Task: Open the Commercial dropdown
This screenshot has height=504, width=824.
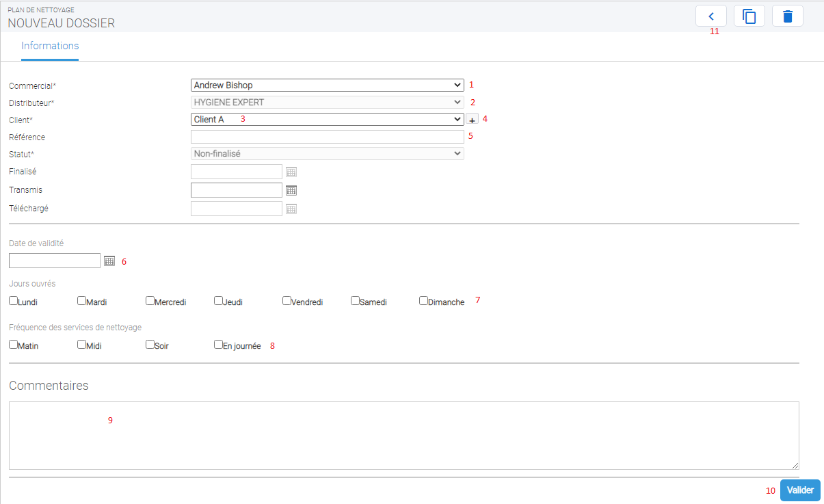Action: tap(327, 85)
